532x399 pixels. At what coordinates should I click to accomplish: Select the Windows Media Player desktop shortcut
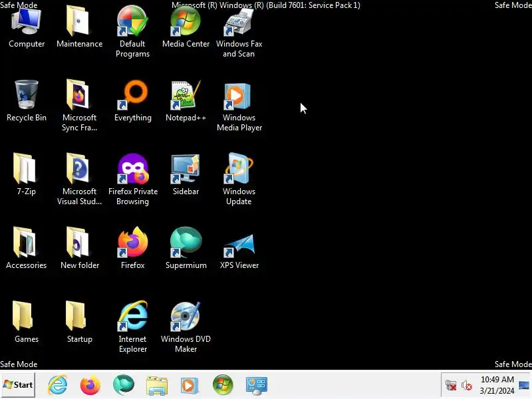[x=239, y=107]
